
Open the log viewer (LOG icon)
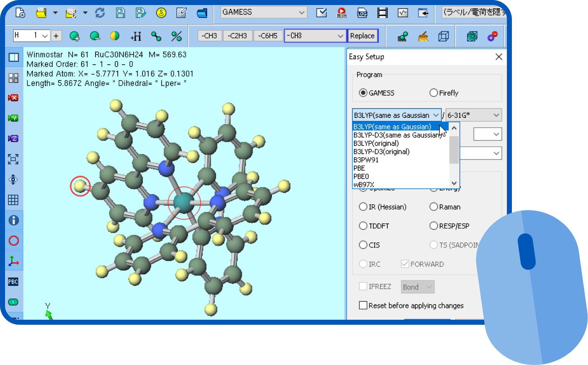point(362,13)
